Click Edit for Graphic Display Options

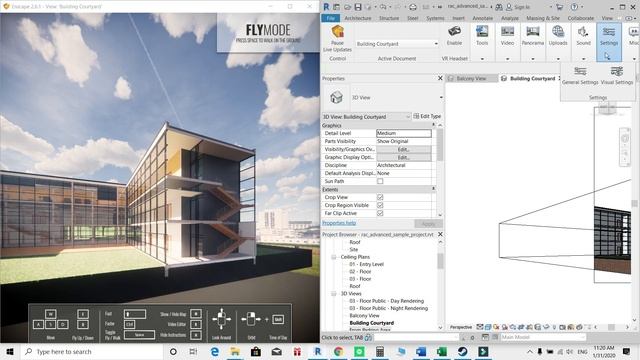click(x=403, y=158)
